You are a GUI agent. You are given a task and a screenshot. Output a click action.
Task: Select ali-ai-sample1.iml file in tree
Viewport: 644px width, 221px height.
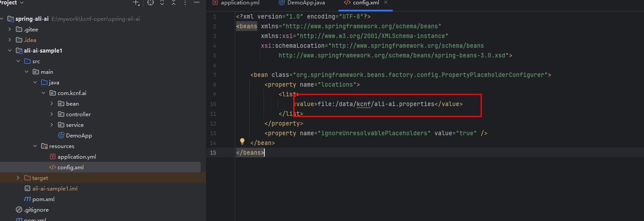(x=54, y=189)
